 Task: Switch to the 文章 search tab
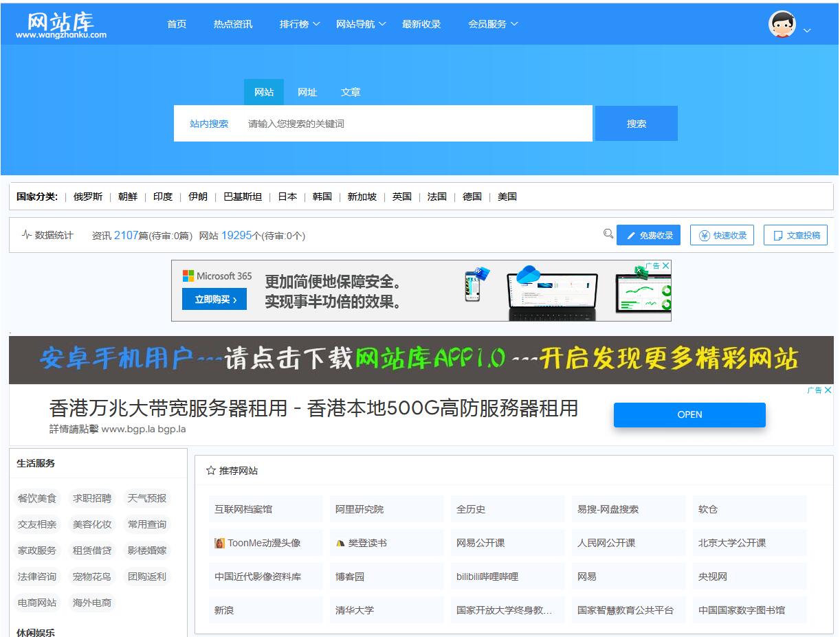pyautogui.click(x=351, y=92)
